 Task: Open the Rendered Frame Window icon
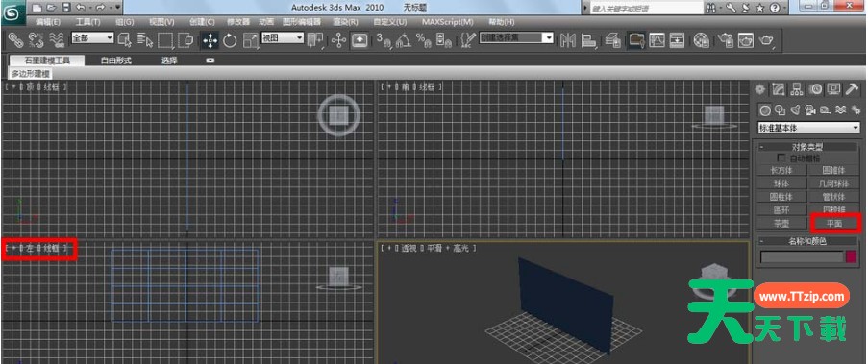746,39
